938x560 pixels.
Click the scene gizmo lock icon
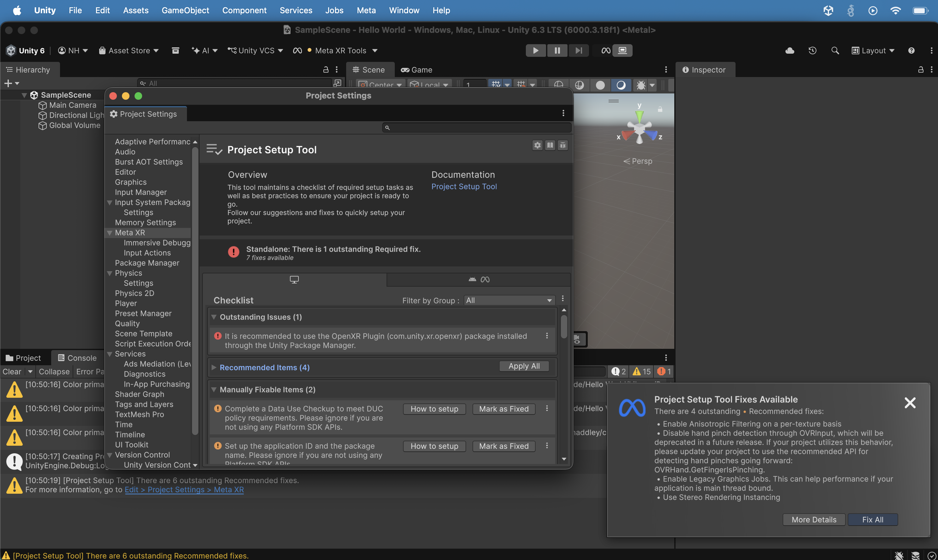(660, 109)
